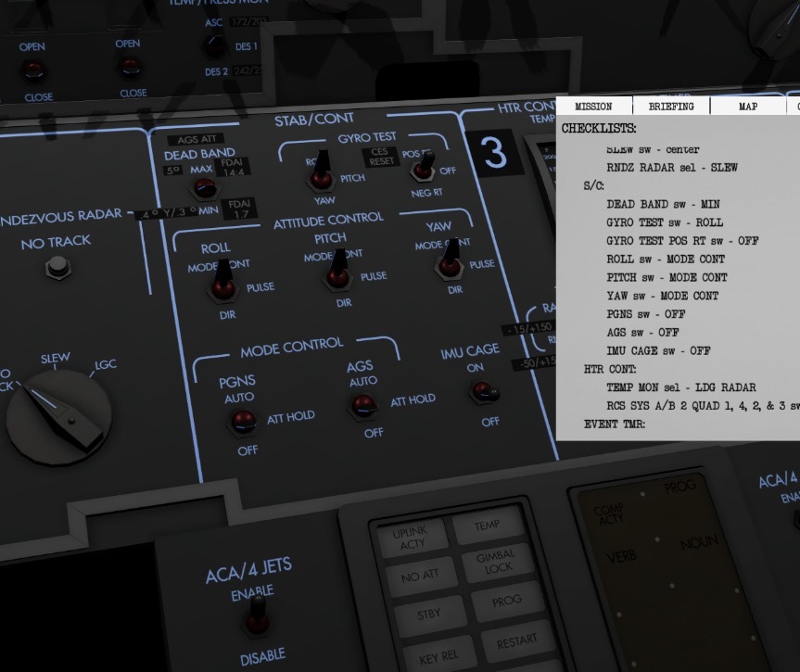The width and height of the screenshot is (800, 672).
Task: Click checklist line 'DEAD BAND sw - MIN'
Action: pyautogui.click(x=663, y=204)
